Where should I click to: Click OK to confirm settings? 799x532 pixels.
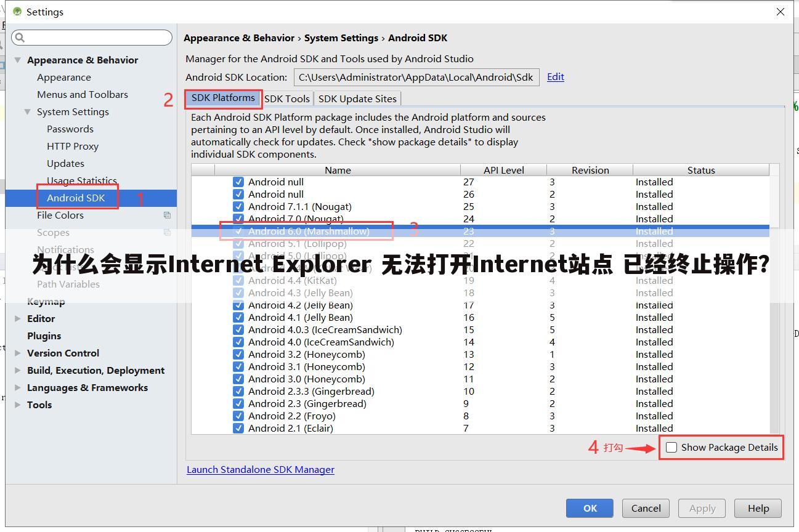pos(590,508)
